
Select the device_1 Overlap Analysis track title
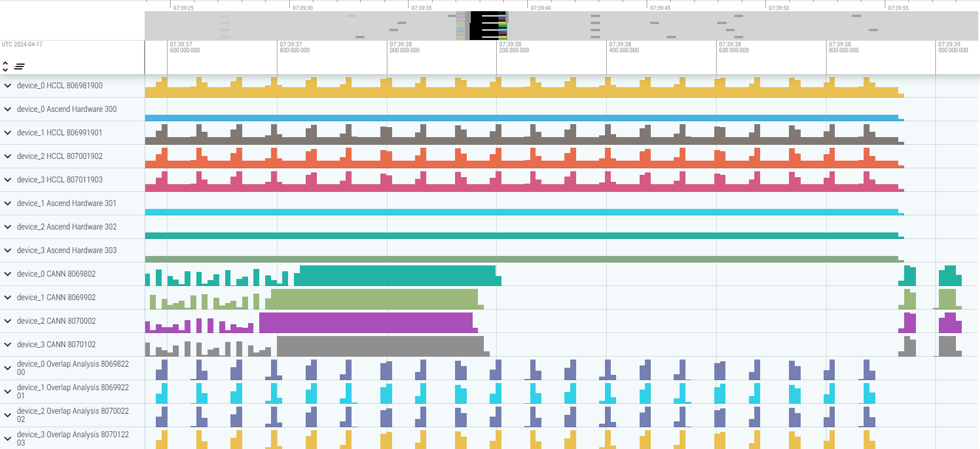click(73, 392)
